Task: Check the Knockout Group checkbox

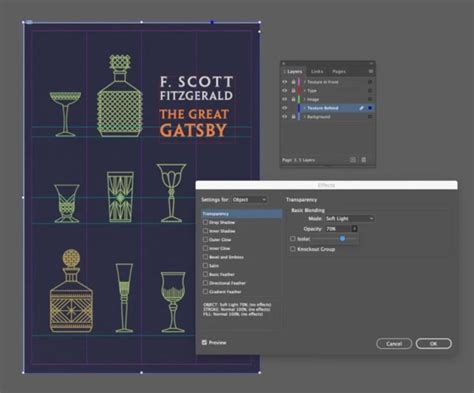Action: tap(293, 249)
